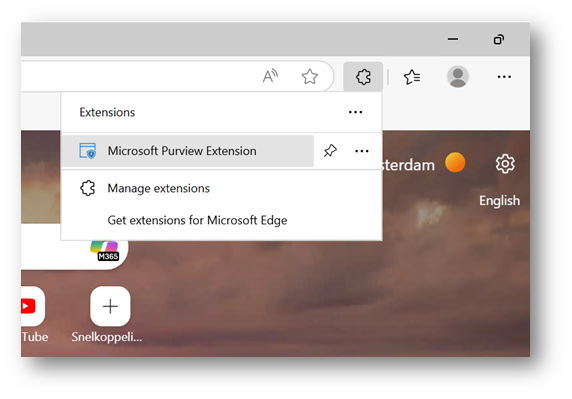Open the user profile avatar
572x399 pixels.
tap(457, 77)
